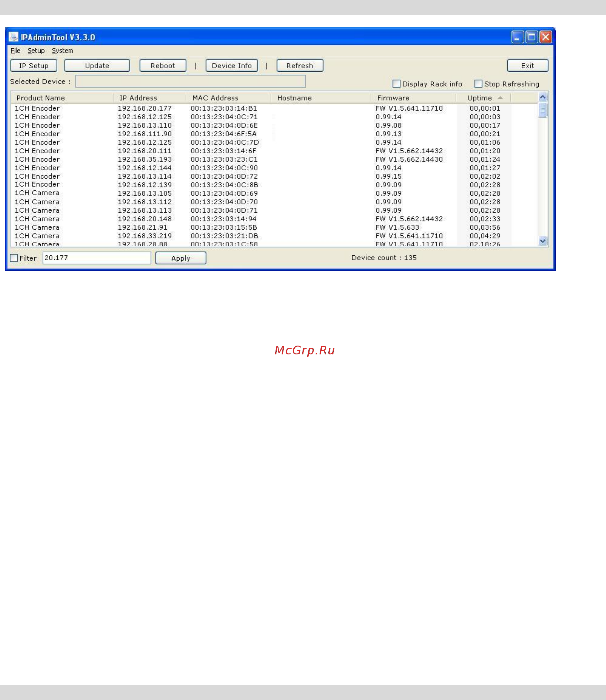Click the device list scrollbar thumb

pyautogui.click(x=543, y=110)
